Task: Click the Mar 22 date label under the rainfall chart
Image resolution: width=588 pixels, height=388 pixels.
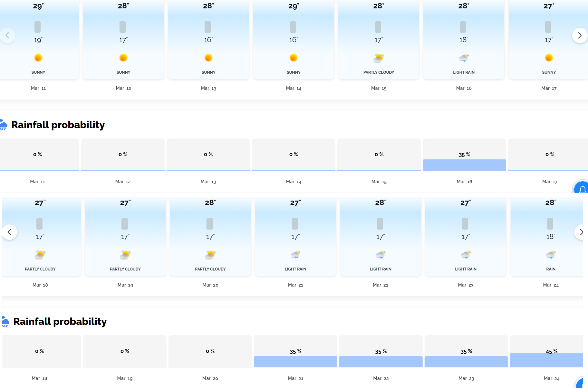Action: pyautogui.click(x=381, y=378)
